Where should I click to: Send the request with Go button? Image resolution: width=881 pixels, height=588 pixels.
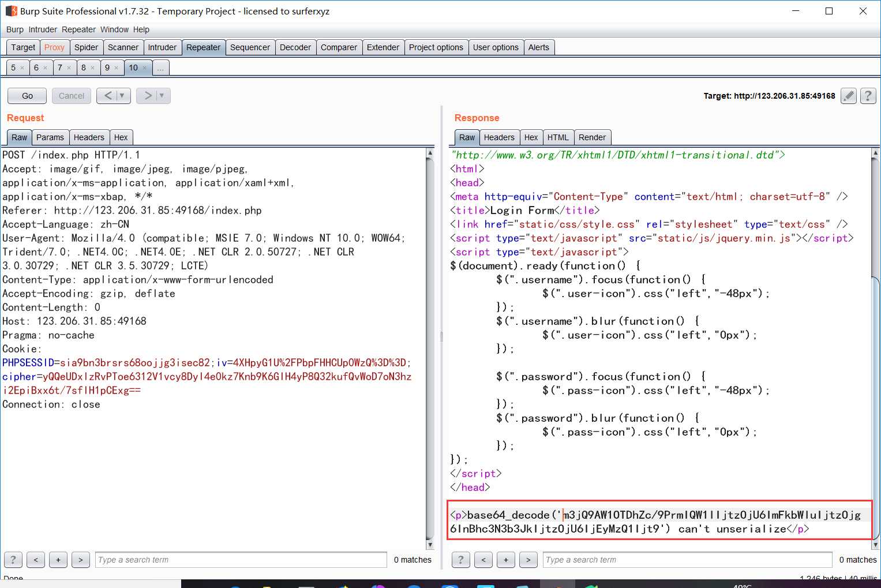click(x=27, y=96)
